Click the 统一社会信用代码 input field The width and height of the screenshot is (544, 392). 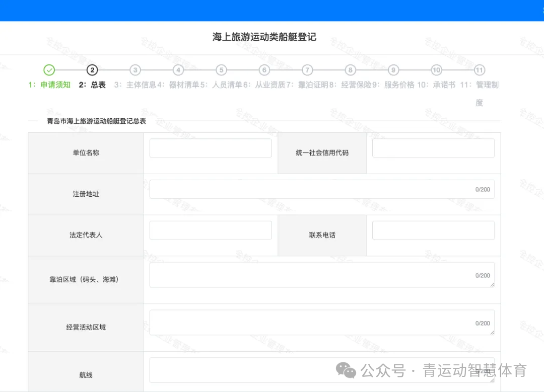[x=433, y=147]
